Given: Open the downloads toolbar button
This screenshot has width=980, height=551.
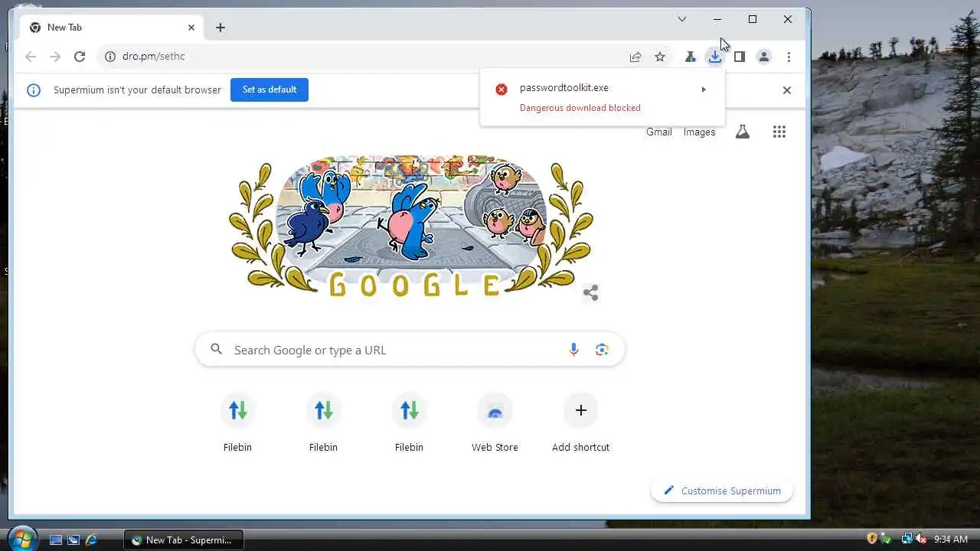Looking at the screenshot, I should tap(714, 57).
